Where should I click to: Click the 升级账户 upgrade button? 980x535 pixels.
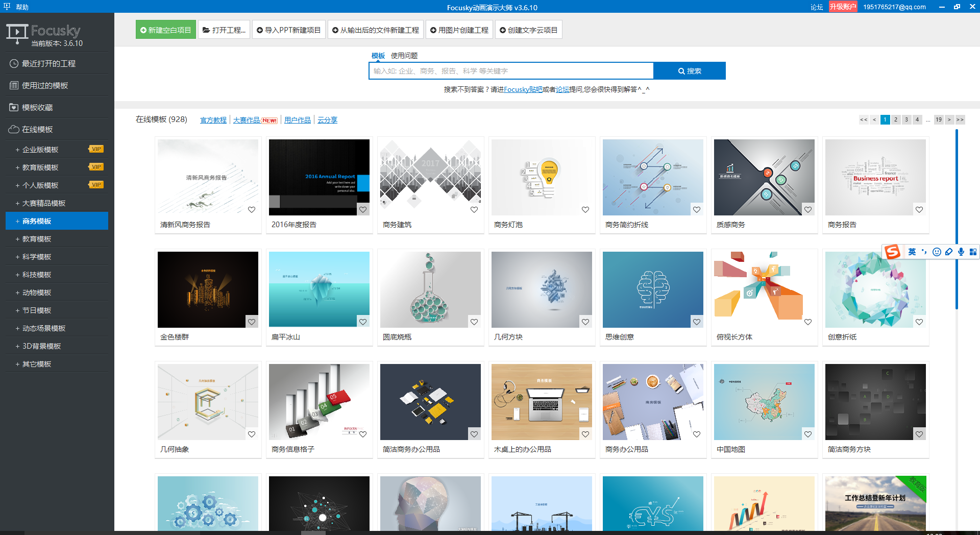pos(843,7)
